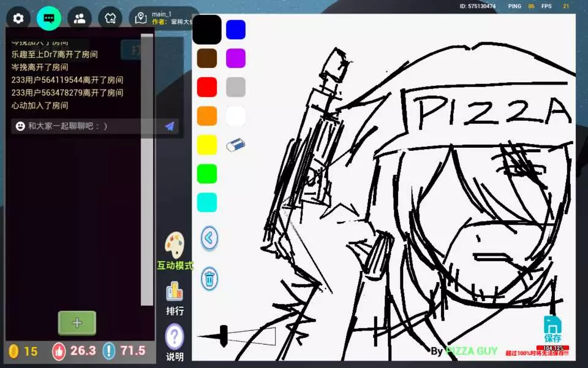Click the main_1 map name text

(162, 14)
